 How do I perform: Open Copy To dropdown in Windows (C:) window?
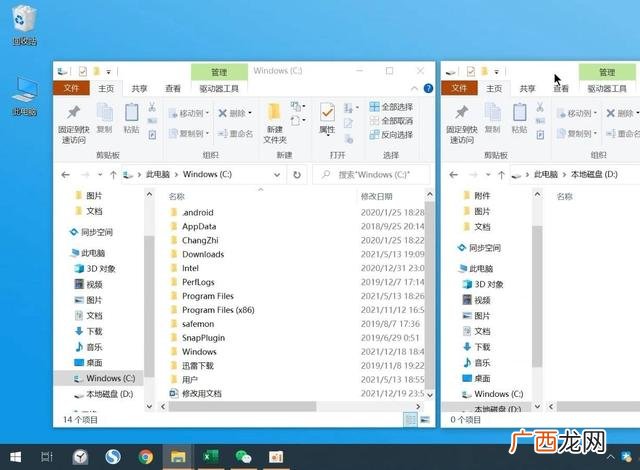coord(189,133)
